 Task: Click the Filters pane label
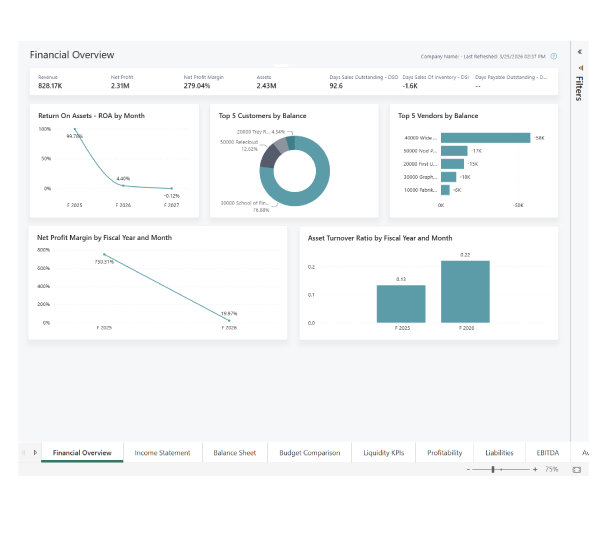click(579, 89)
